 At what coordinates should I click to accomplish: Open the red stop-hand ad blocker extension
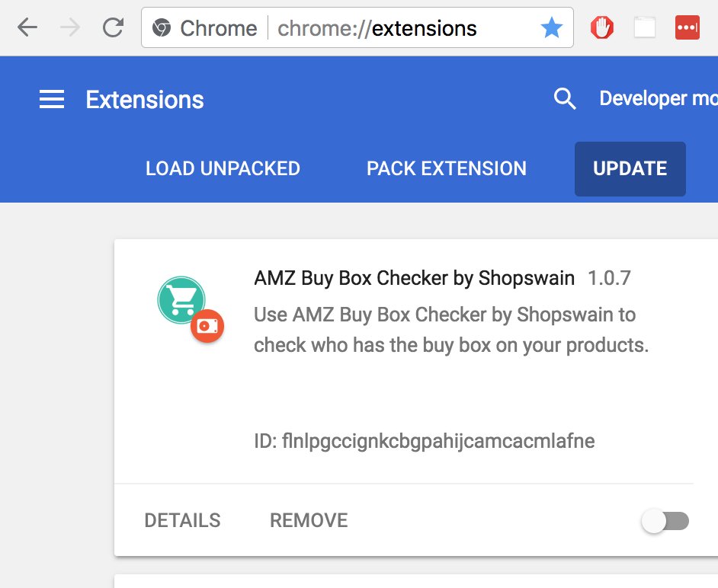click(x=601, y=28)
